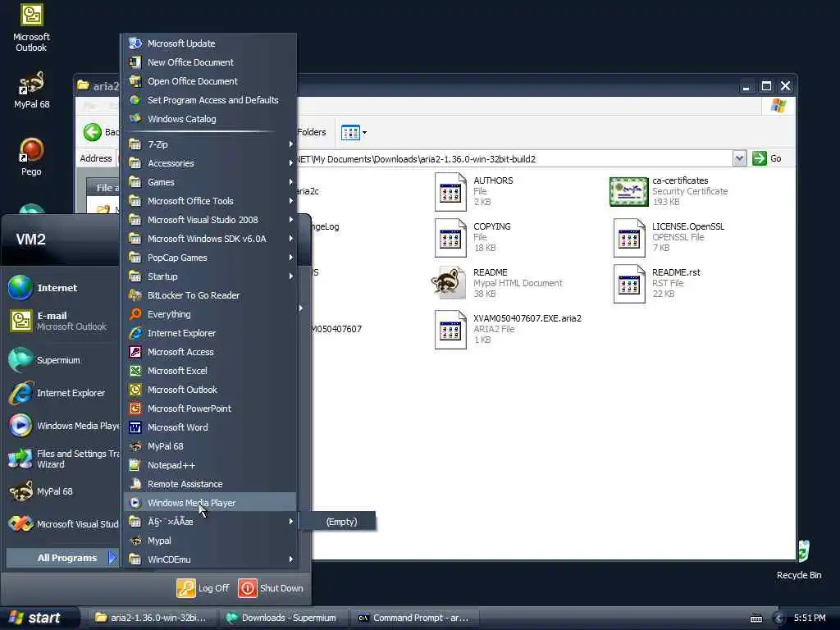Expand the Games submenu arrow
The width and height of the screenshot is (840, 630).
click(291, 182)
